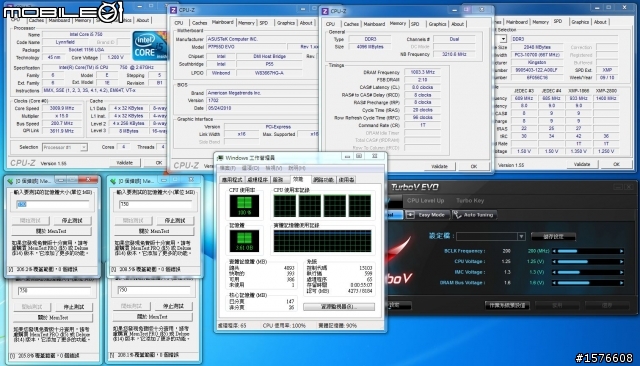Viewport: 640px width, 366px height.
Task: Click the 資源監視器 button in Task Manager
Action: click(339, 307)
